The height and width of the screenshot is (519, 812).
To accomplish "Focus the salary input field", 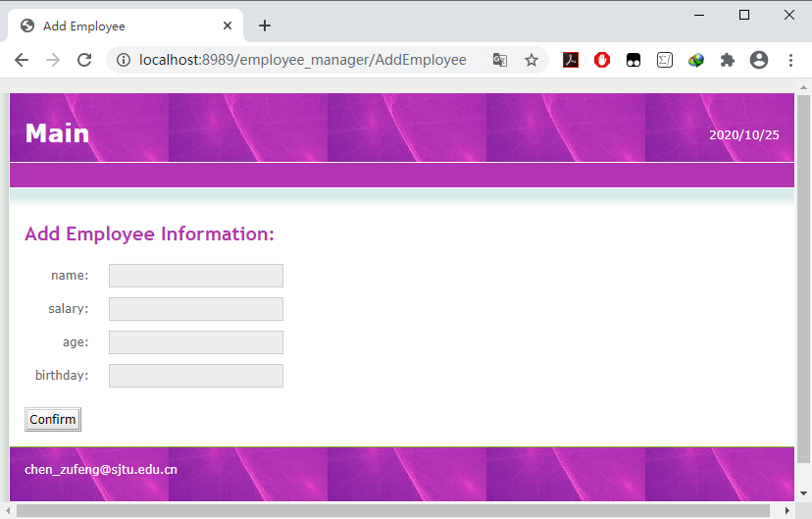I will (196, 309).
